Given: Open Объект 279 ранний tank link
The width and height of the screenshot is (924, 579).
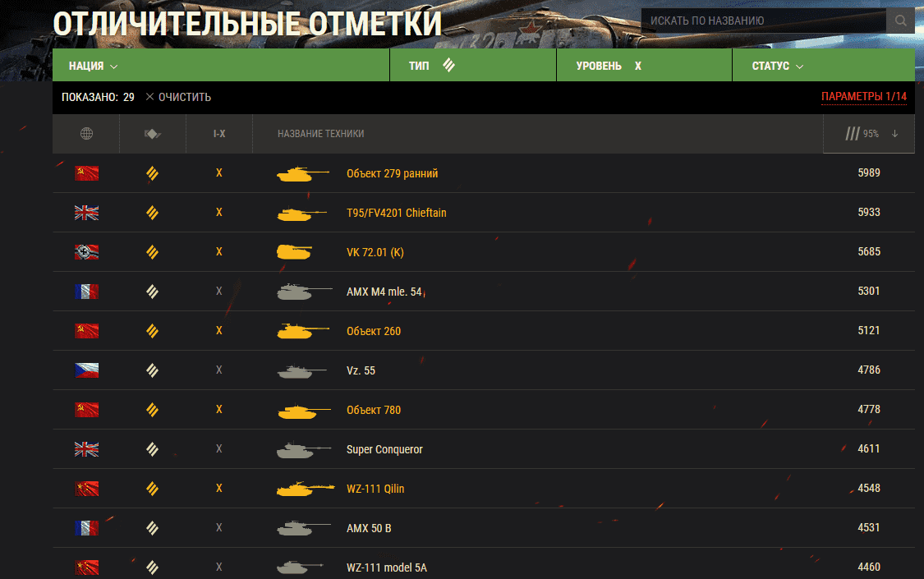Looking at the screenshot, I should [x=392, y=174].
